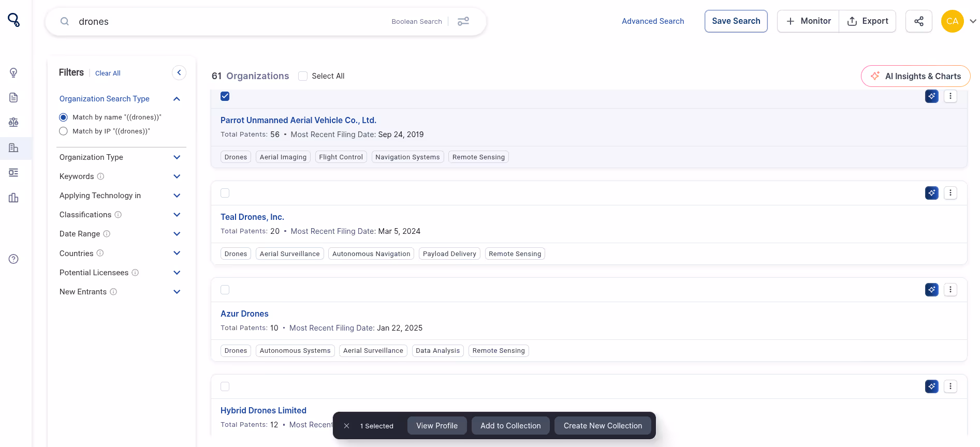Open the news list sidebar icon
The image size is (980, 447).
(x=13, y=173)
